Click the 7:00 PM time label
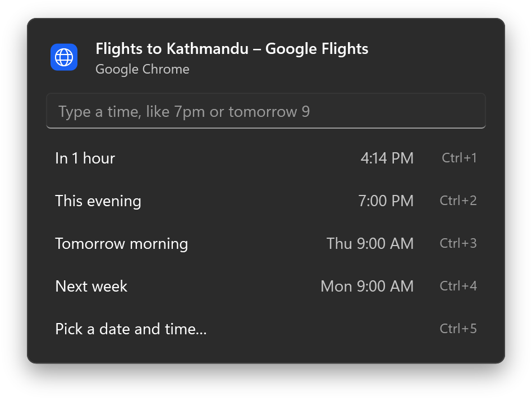Viewport: 532px width, 400px height. click(x=386, y=201)
